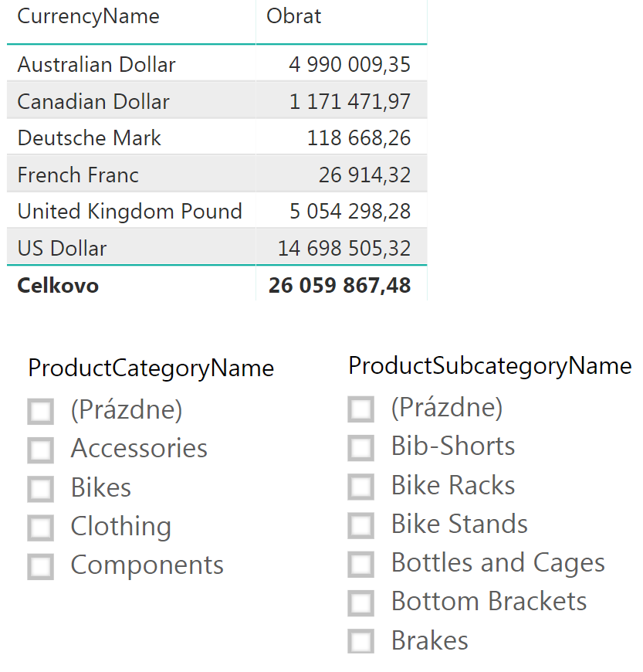Click the US Dollar row value 14 698 505,32

point(344,248)
